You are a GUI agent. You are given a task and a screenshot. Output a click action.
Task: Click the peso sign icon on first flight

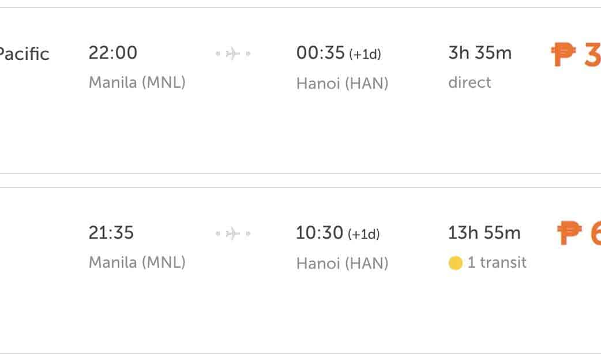click(x=564, y=55)
